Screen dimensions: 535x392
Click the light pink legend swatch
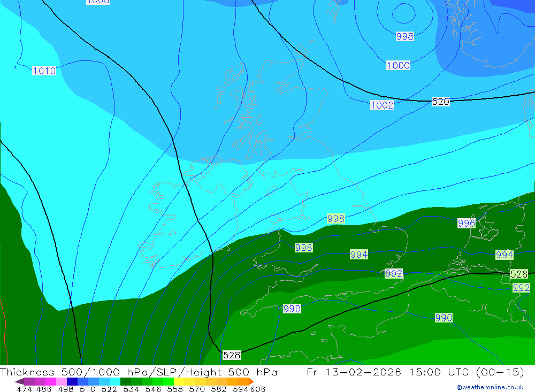coord(62,381)
